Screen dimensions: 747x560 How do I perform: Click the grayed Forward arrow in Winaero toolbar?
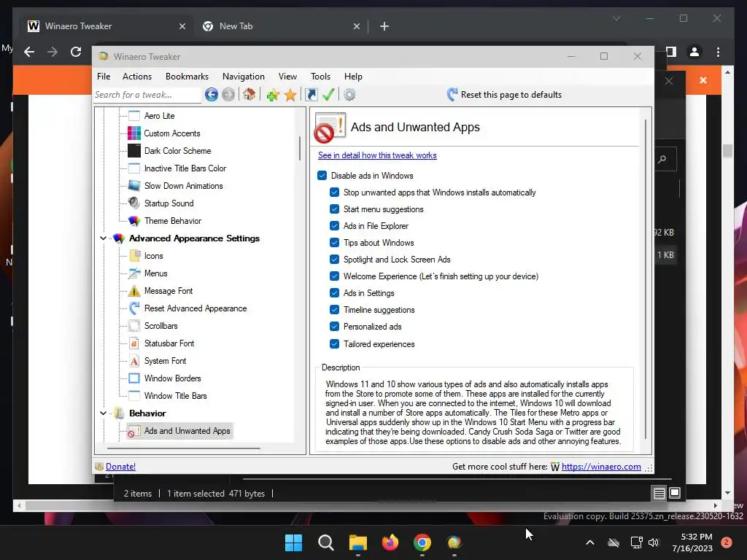click(228, 95)
